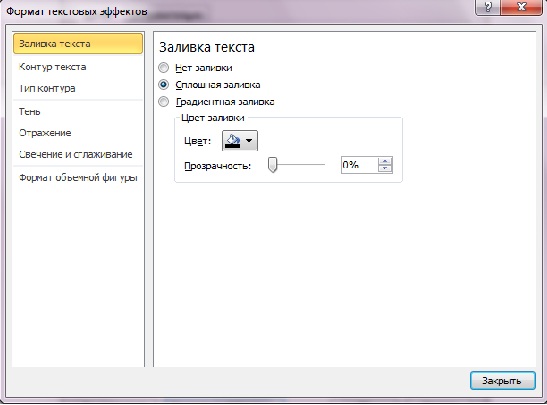The image size is (547, 405).
Task: Open Формат объемной фигуры category
Action: pos(78,178)
